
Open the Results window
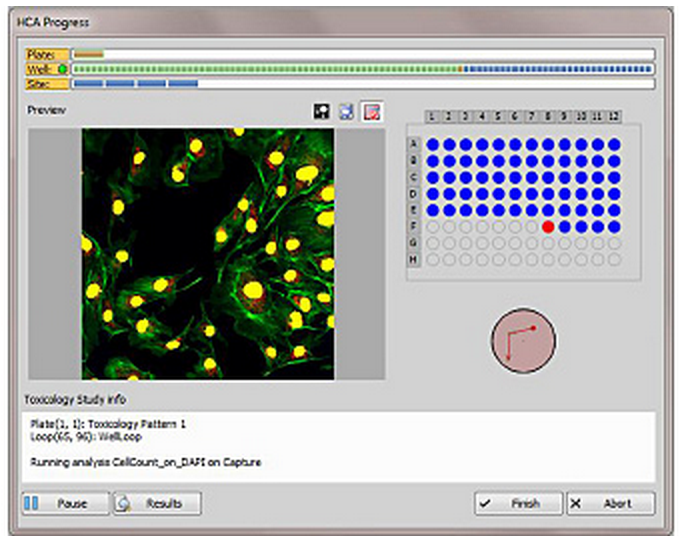tap(157, 503)
